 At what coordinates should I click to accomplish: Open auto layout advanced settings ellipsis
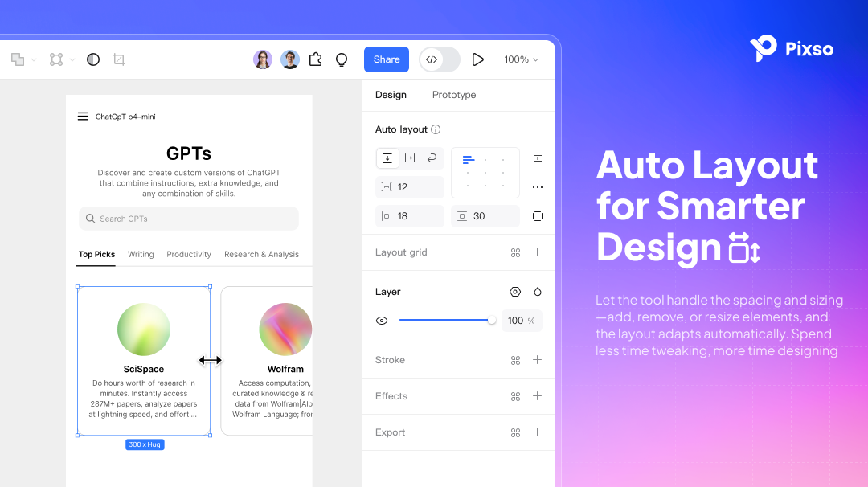pyautogui.click(x=537, y=187)
